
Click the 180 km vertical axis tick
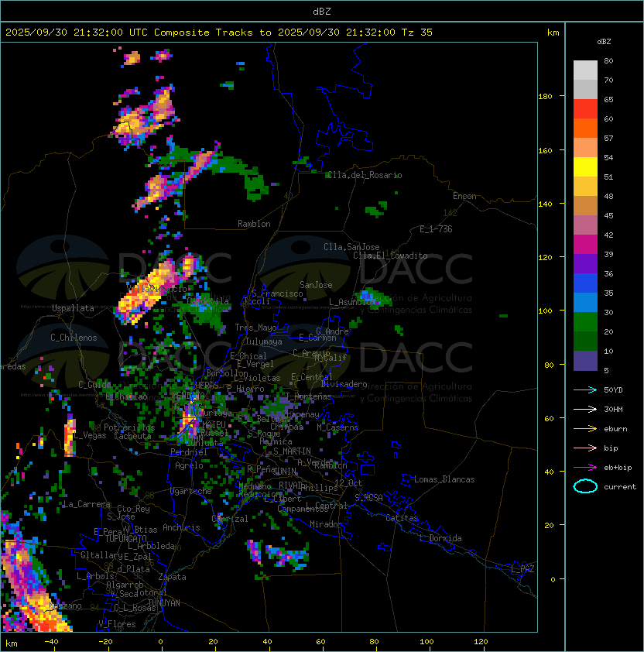coord(545,97)
